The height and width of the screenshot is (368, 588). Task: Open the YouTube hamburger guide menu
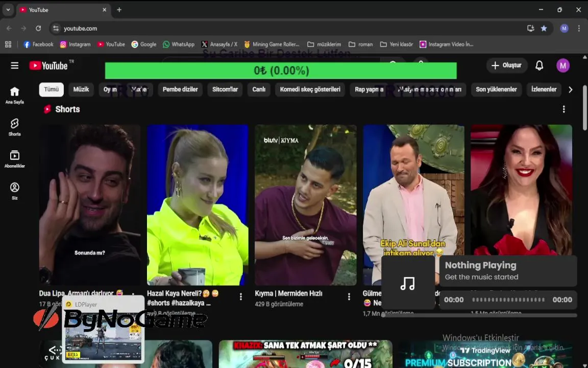[x=15, y=66]
